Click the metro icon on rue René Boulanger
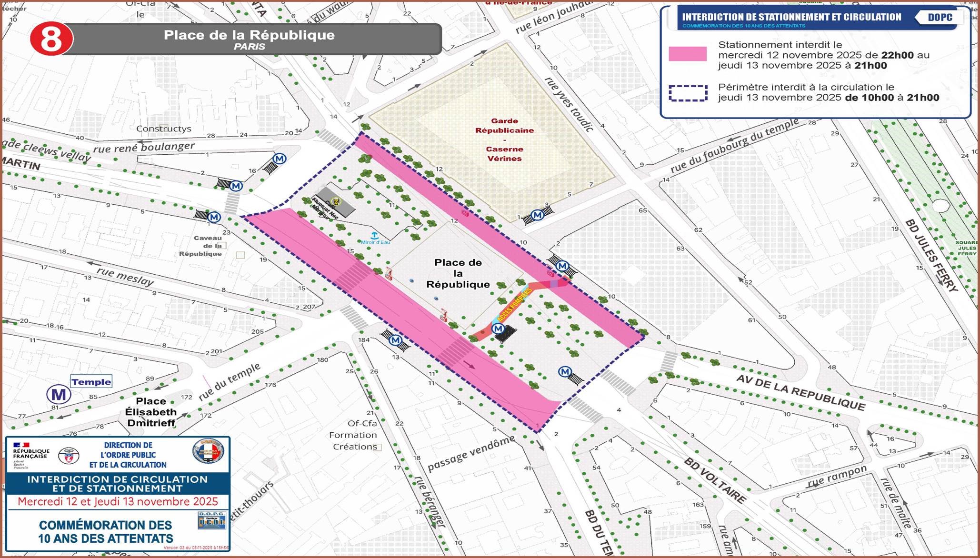This screenshot has height=558, width=980. pos(279,159)
